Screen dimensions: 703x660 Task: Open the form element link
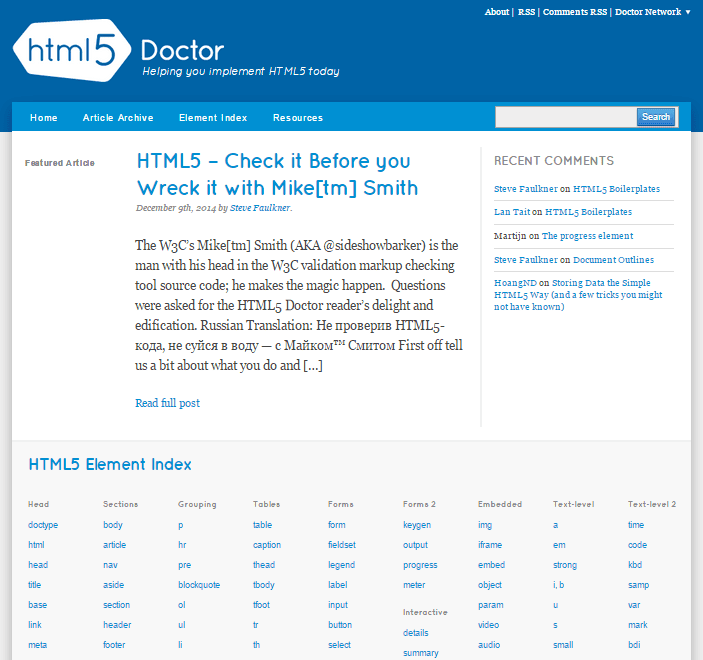point(337,525)
